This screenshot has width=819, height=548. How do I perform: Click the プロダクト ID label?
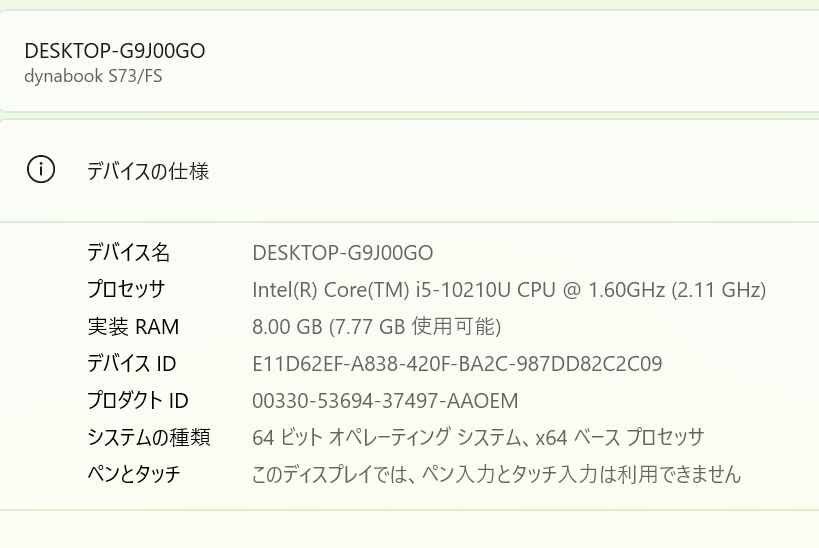138,400
